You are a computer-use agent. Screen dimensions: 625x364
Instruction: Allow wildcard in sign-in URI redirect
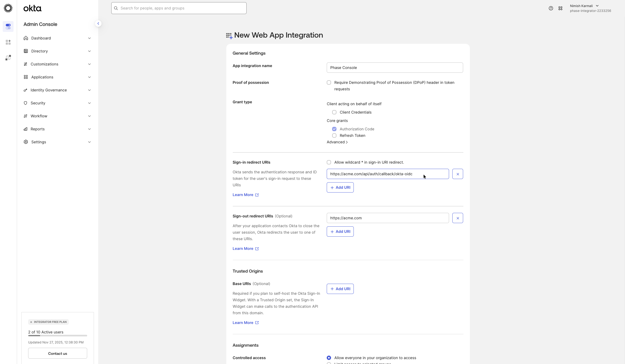[x=329, y=162]
